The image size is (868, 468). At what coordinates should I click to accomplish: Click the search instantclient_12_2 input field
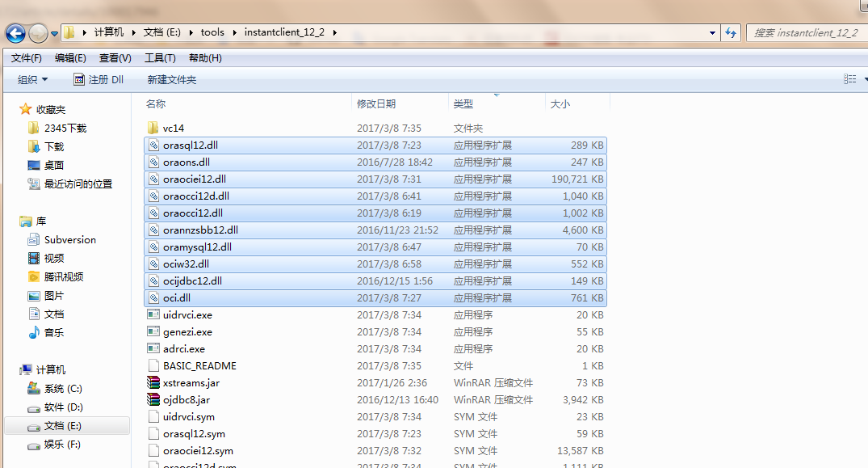pyautogui.click(x=807, y=32)
